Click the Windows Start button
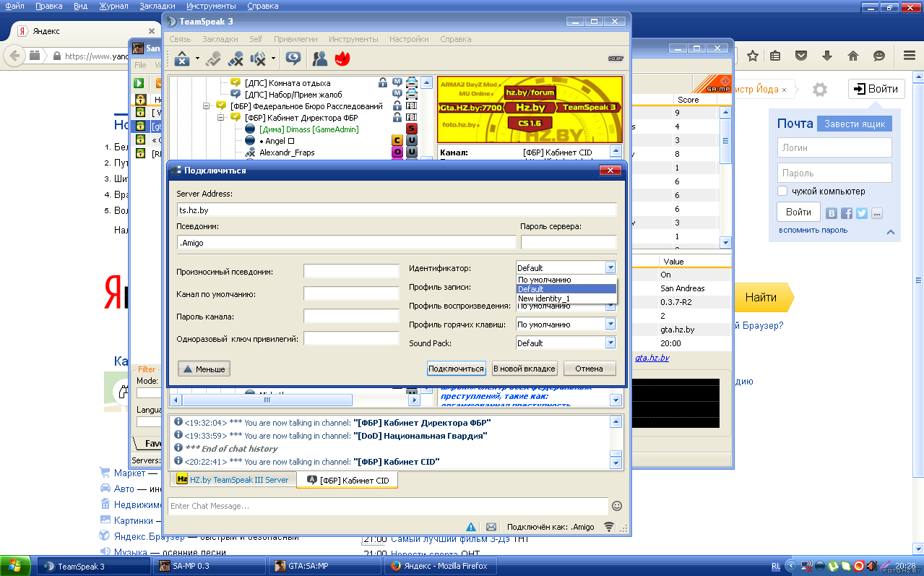The width and height of the screenshot is (924, 576). click(x=16, y=566)
